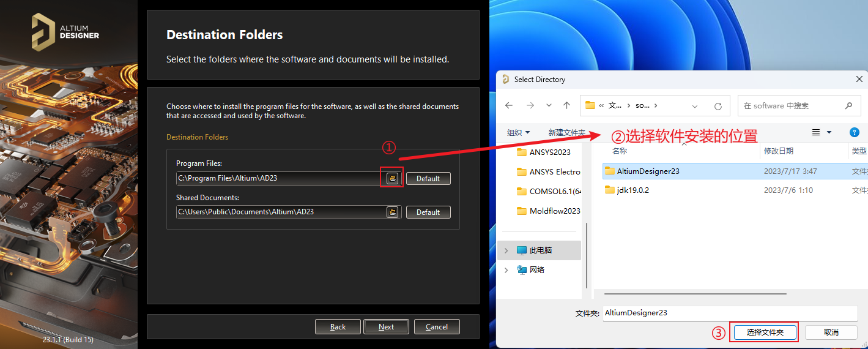Screen dimensions: 868x349
Task: Expand the 网络 tree node
Action: 506,269
